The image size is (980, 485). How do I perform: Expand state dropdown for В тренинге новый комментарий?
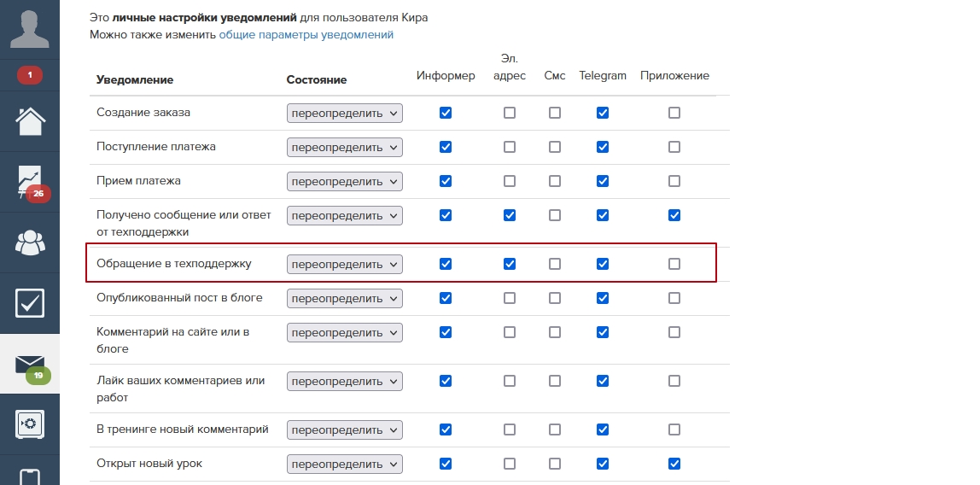[x=345, y=429]
